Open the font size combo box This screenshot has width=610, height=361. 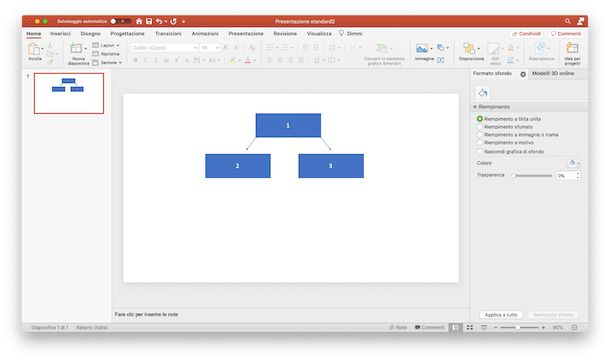coord(210,47)
